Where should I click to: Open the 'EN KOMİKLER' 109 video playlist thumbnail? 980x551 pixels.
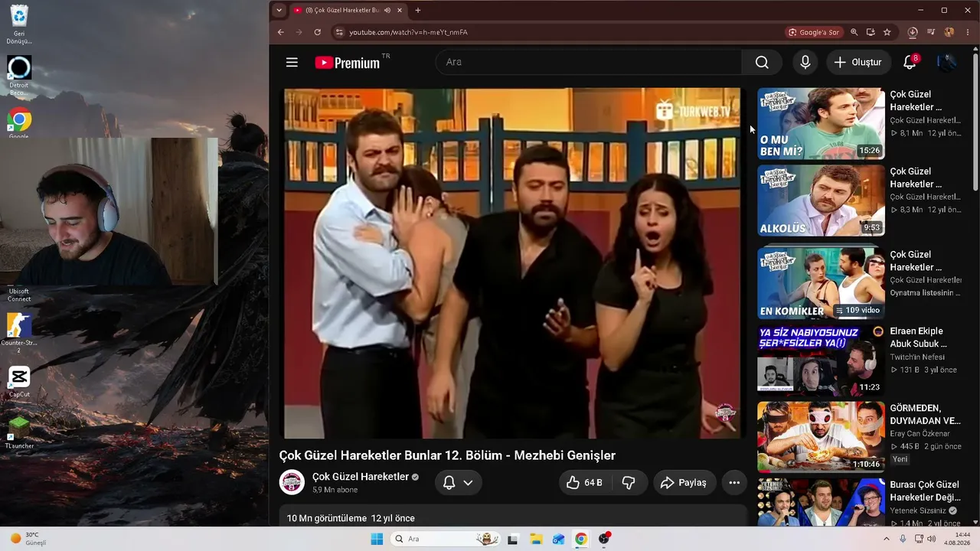[x=821, y=283]
